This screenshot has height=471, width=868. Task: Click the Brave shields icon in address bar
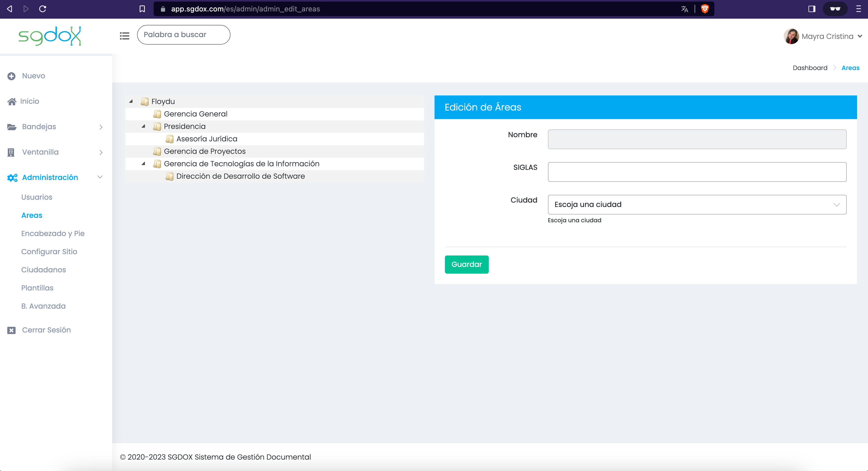(x=704, y=9)
